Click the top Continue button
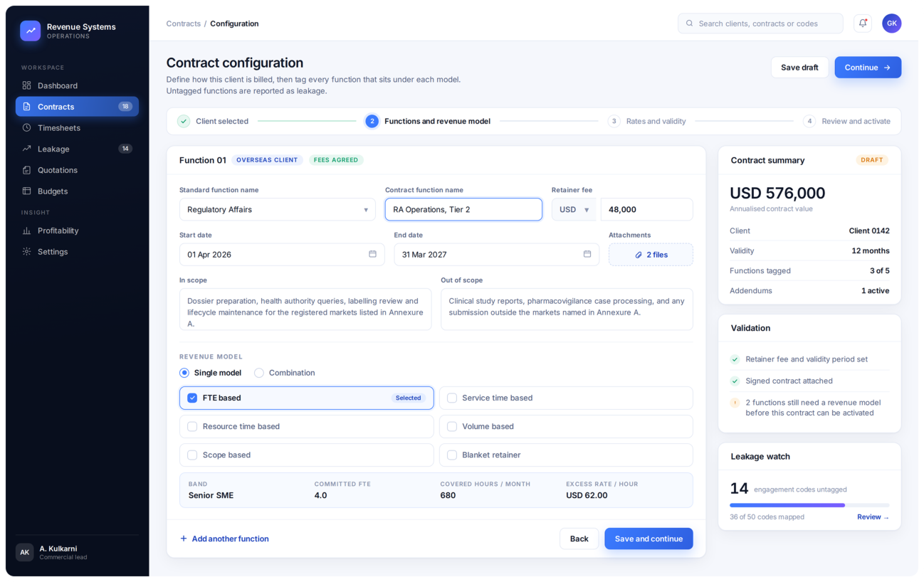Screen dimensions: 924x582 [868, 68]
